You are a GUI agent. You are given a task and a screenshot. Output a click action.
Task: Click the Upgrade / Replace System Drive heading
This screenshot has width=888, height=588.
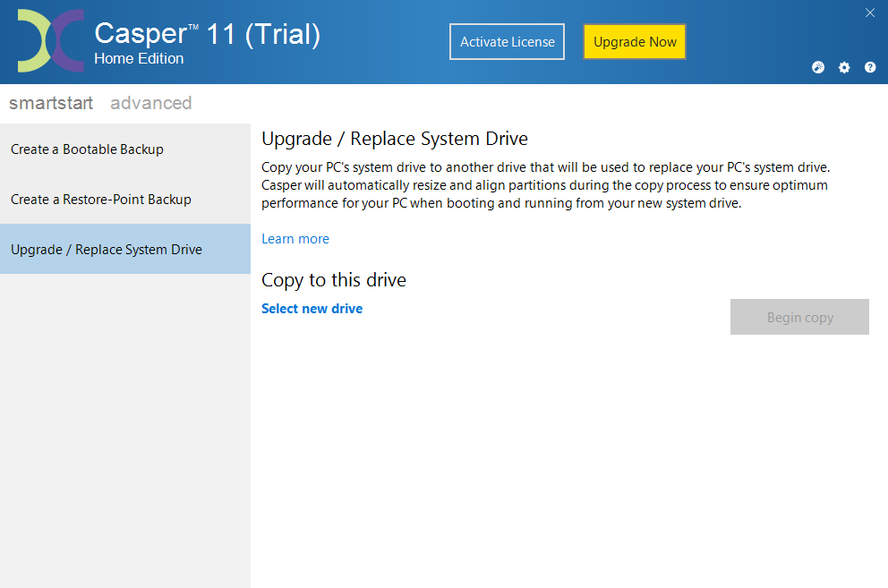pyautogui.click(x=395, y=139)
